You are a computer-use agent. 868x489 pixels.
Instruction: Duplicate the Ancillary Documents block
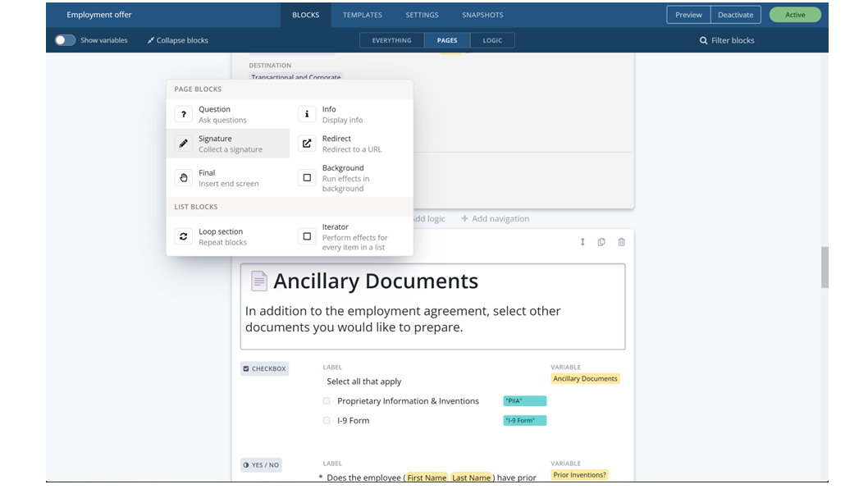[x=601, y=242]
